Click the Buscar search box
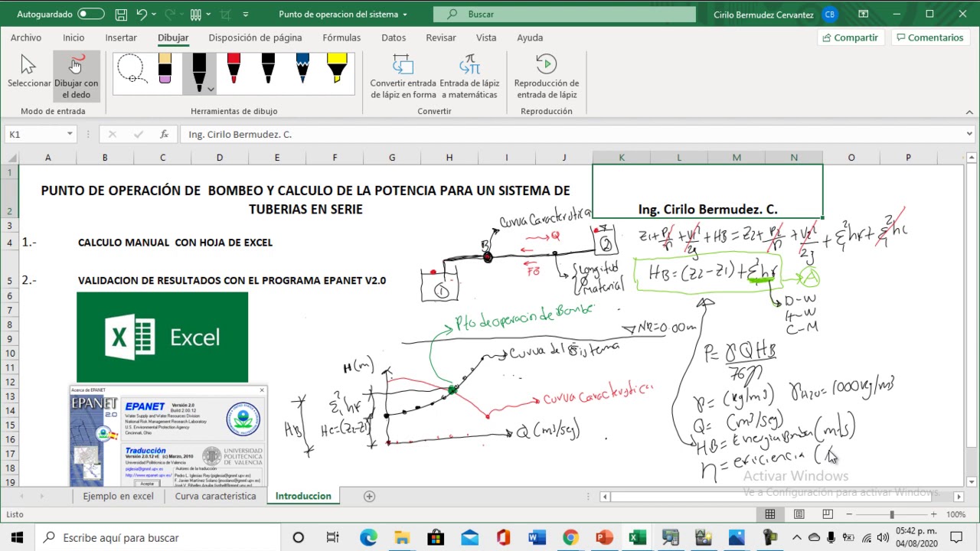 pyautogui.click(x=564, y=14)
